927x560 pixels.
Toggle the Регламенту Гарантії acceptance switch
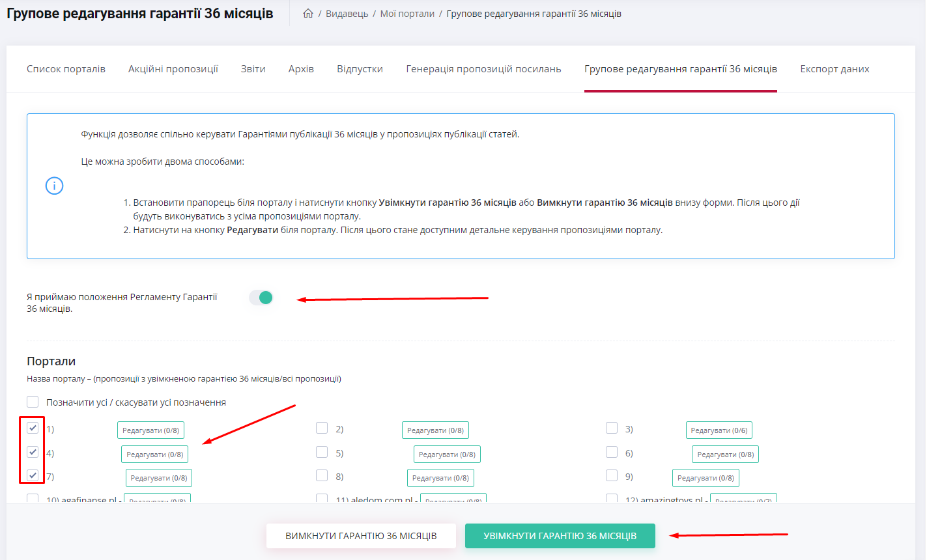tap(261, 298)
